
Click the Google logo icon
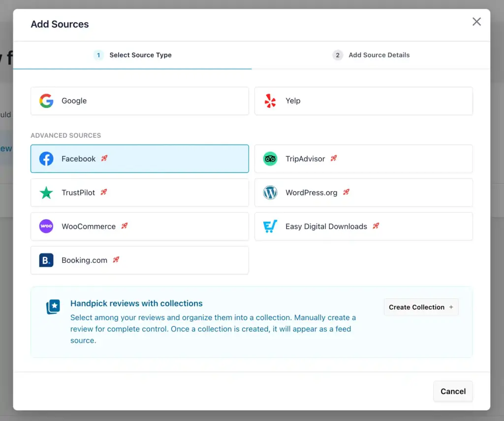(x=46, y=101)
